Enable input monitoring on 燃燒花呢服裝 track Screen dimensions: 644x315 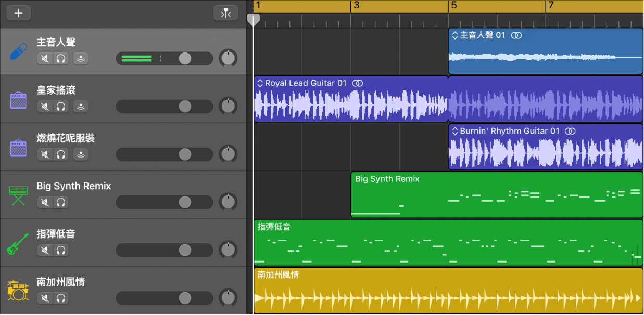point(81,154)
